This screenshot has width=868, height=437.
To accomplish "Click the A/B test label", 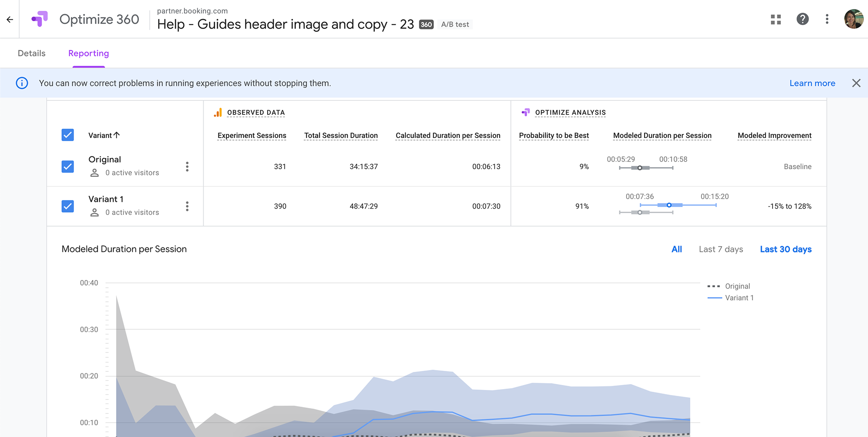I will pos(455,24).
